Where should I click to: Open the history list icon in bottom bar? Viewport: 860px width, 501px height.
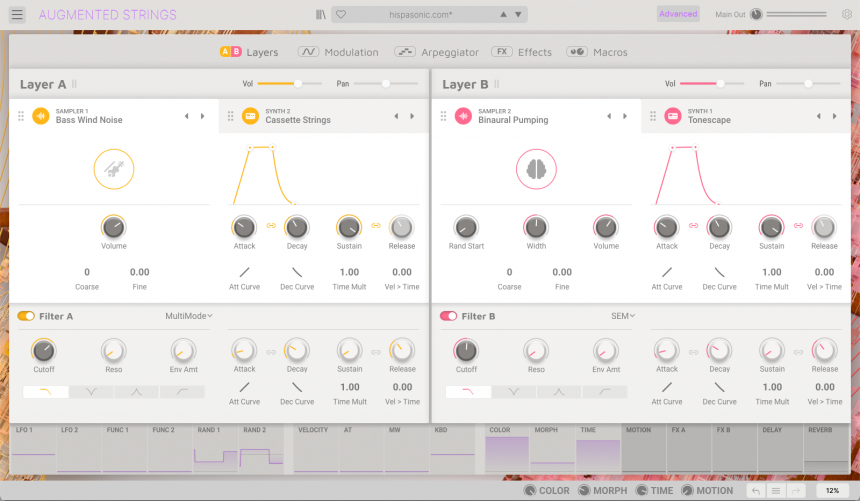[x=776, y=491]
